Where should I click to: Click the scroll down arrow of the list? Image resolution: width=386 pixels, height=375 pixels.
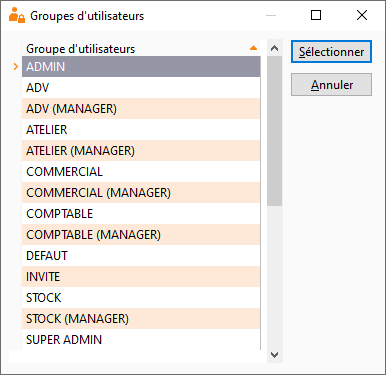[274, 355]
